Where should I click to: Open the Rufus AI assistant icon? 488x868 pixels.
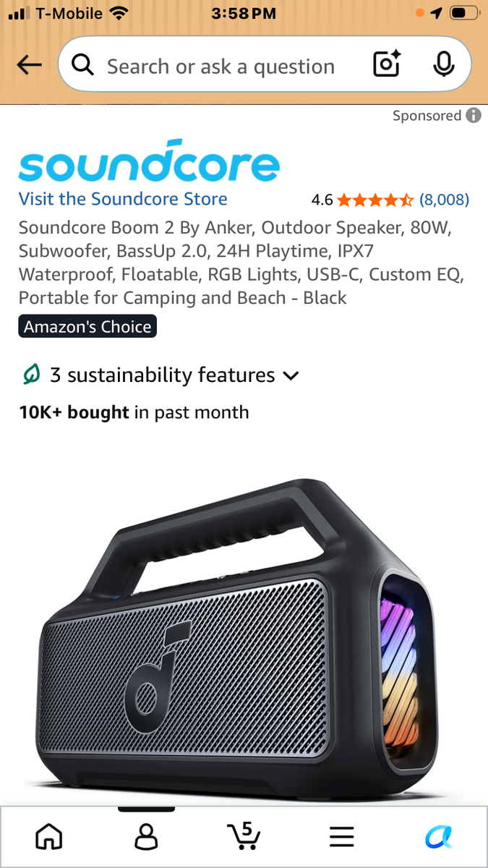coord(439,838)
